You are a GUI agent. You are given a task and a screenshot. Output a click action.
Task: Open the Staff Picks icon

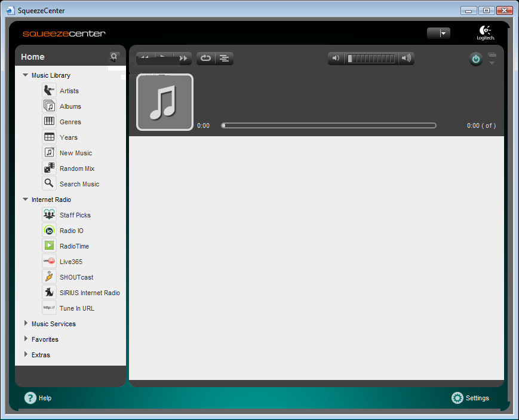49,215
